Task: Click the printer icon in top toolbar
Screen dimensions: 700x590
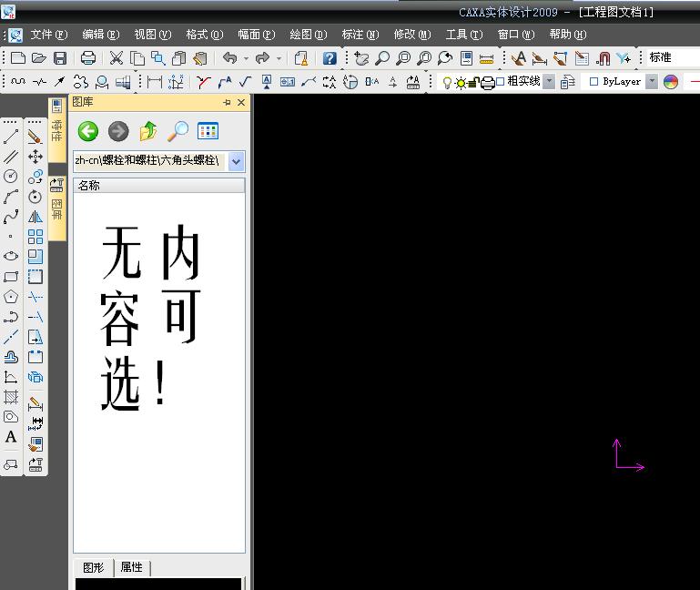Action: tap(88, 58)
